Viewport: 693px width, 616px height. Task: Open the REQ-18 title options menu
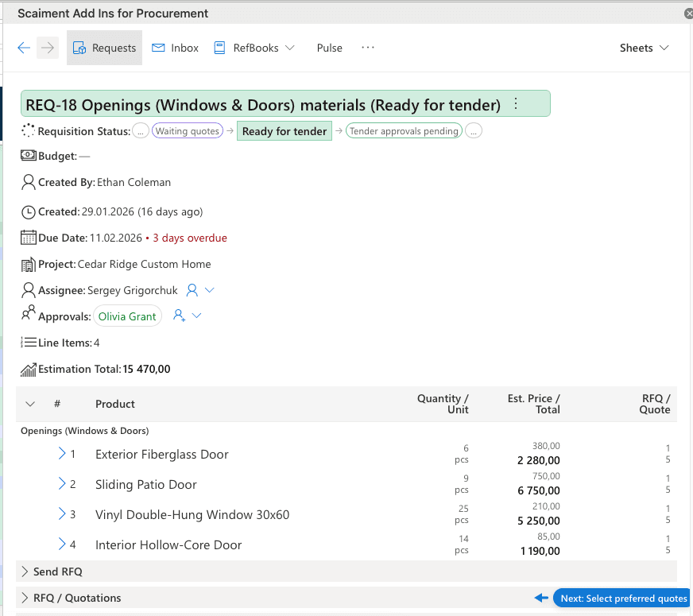point(516,104)
